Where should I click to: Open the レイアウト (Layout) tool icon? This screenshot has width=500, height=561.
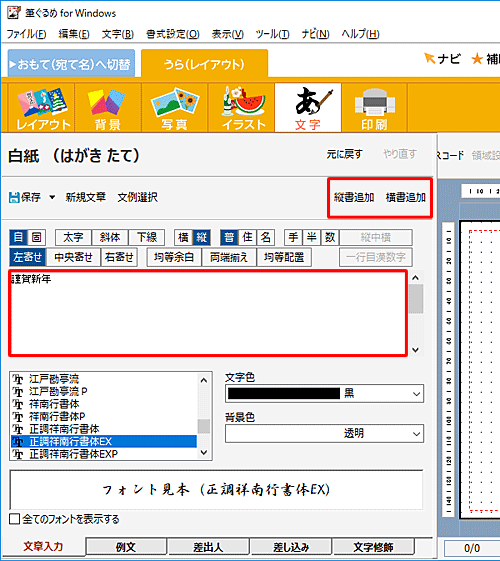pyautogui.click(x=41, y=108)
